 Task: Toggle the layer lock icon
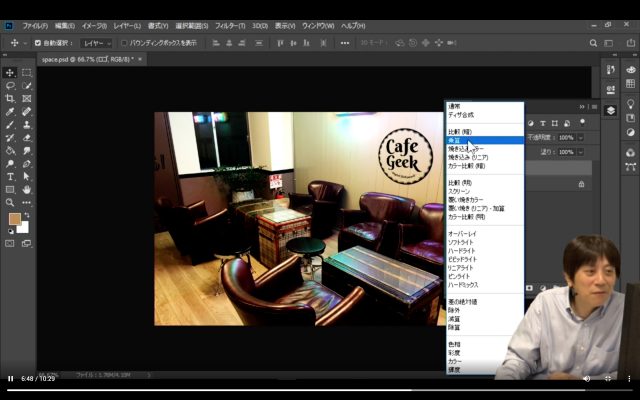click(581, 184)
